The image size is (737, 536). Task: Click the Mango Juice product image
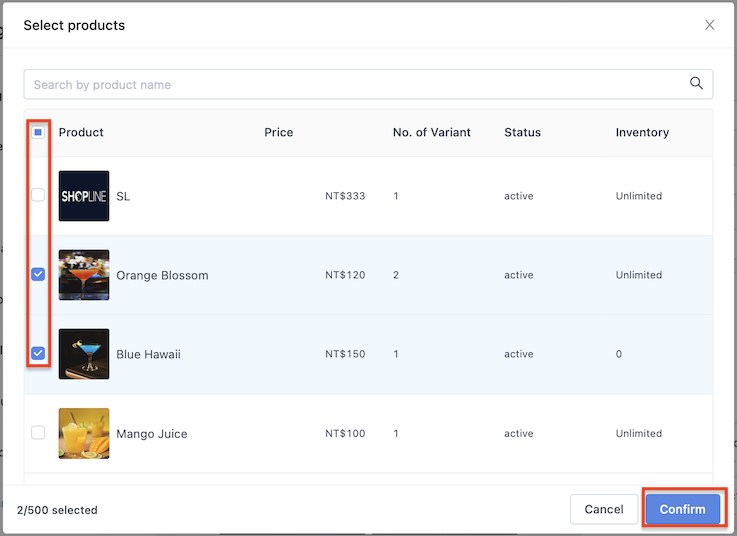pos(84,433)
